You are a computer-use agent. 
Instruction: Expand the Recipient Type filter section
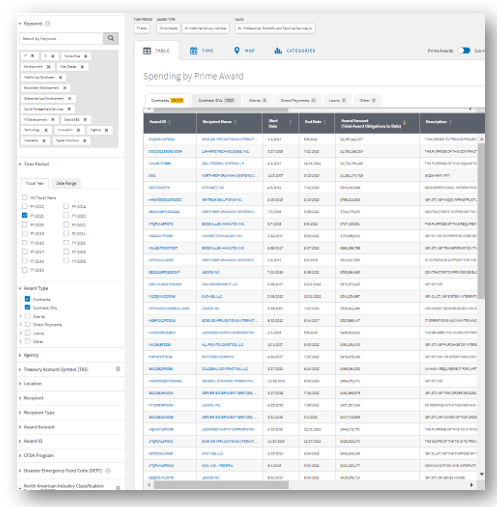[20, 412]
